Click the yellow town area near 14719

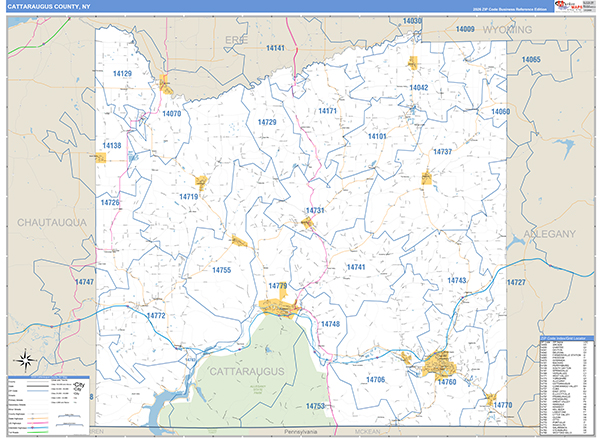201,182
